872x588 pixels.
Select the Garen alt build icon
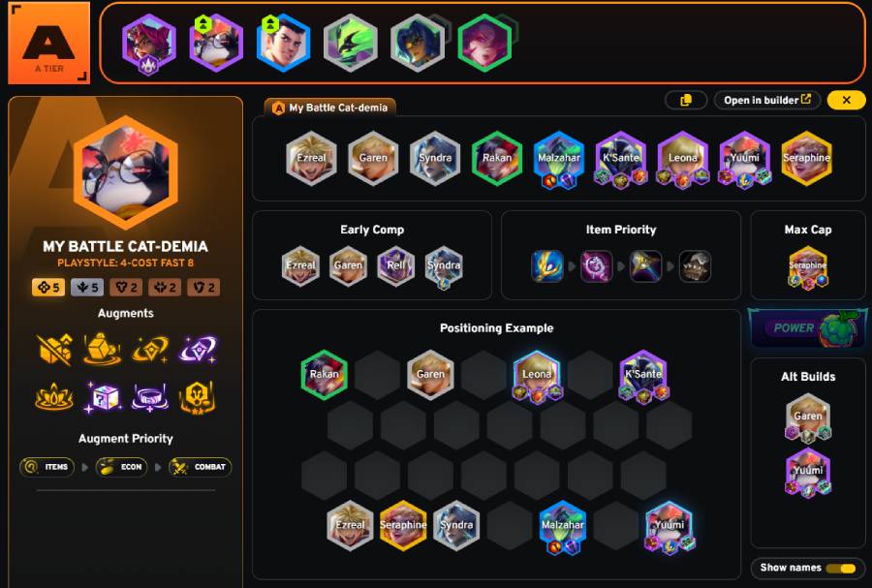click(x=808, y=418)
